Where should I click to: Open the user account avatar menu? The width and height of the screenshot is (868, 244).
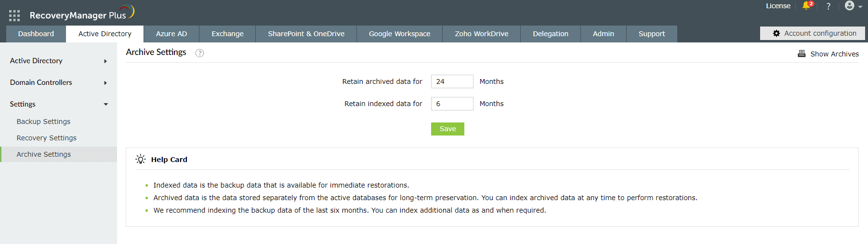click(x=850, y=6)
